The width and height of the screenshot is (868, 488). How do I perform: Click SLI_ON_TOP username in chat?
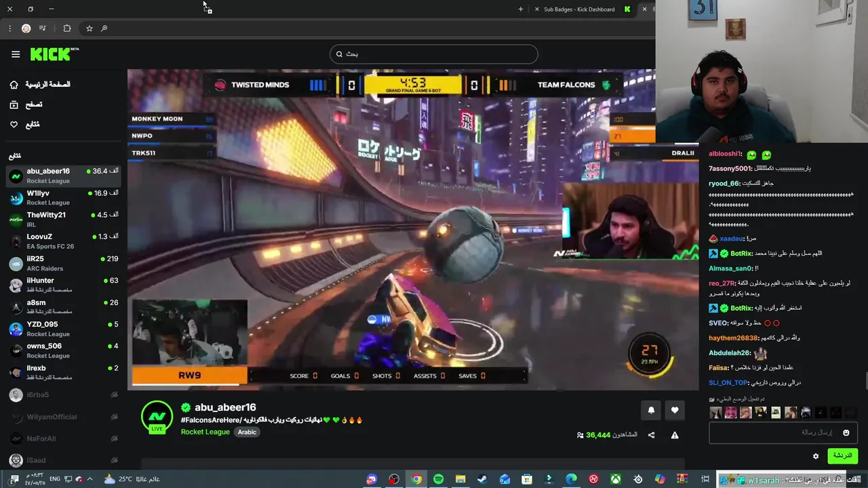(728, 382)
